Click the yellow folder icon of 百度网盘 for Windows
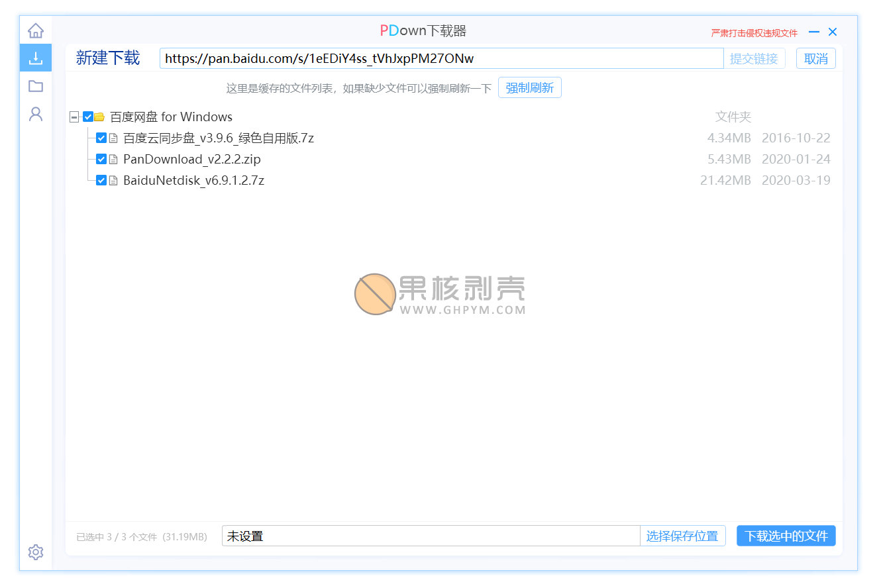The image size is (881, 588). click(x=99, y=117)
